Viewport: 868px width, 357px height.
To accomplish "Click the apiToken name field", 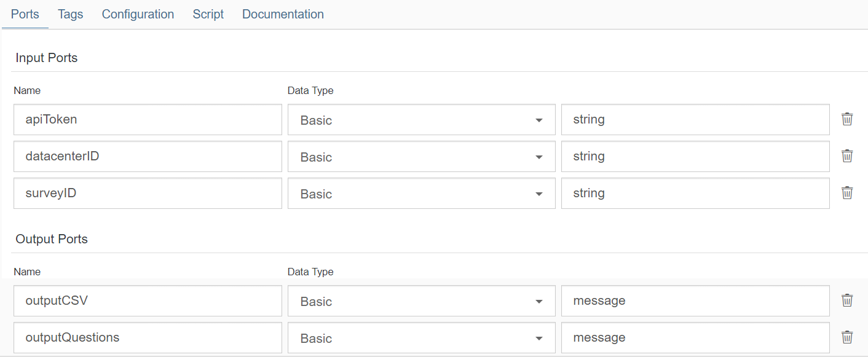I will [148, 120].
